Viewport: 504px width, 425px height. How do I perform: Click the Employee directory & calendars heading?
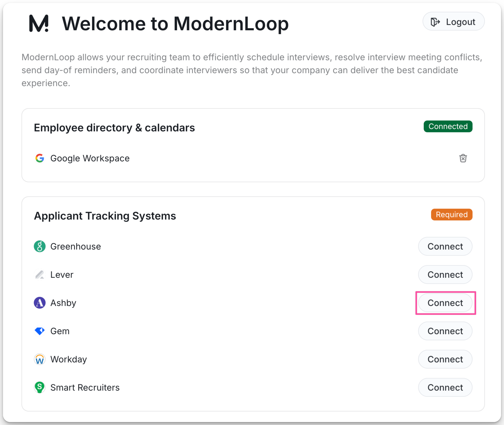point(114,128)
